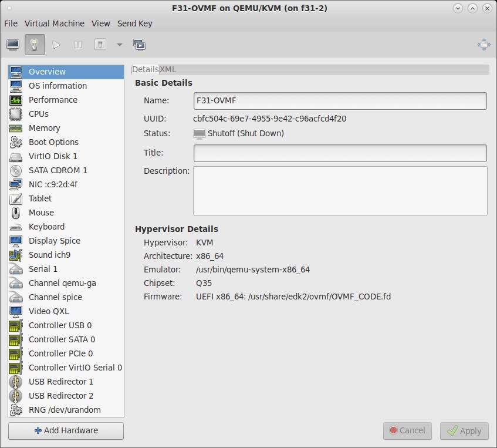Click the Apply button

coord(464,431)
